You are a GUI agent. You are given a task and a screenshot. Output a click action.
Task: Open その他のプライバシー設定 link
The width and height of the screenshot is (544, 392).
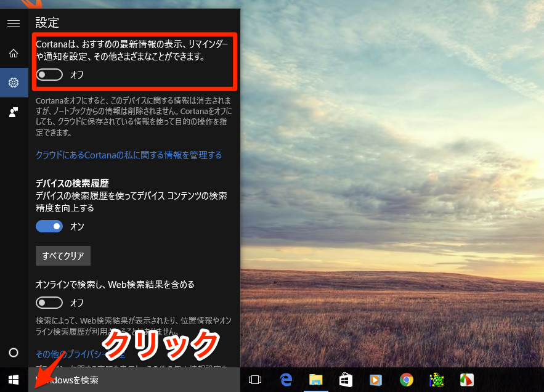81,354
